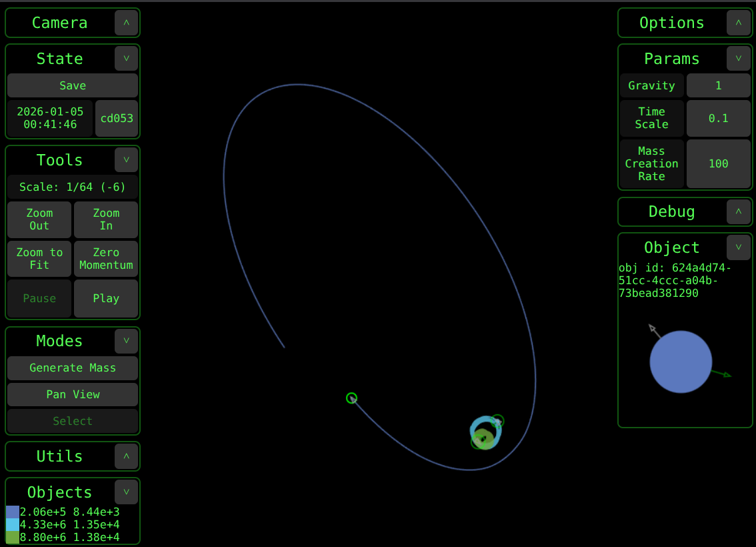Click the gray arrow on object preview
Viewport: 756px width, 547px height.
654,331
